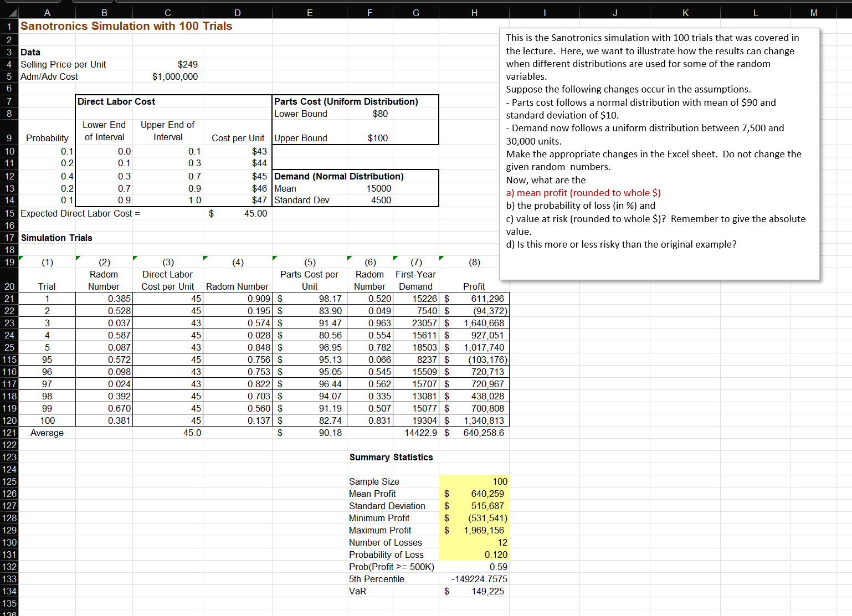Viewport: 852px width, 616px height.
Task: Click the green comment marker on Trial header
Action: pos(21,258)
